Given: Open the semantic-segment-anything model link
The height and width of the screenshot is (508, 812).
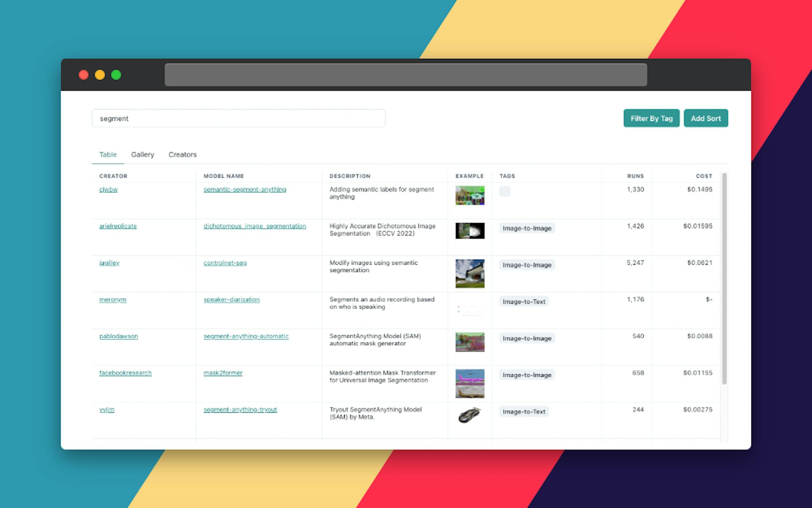Looking at the screenshot, I should pyautogui.click(x=245, y=189).
